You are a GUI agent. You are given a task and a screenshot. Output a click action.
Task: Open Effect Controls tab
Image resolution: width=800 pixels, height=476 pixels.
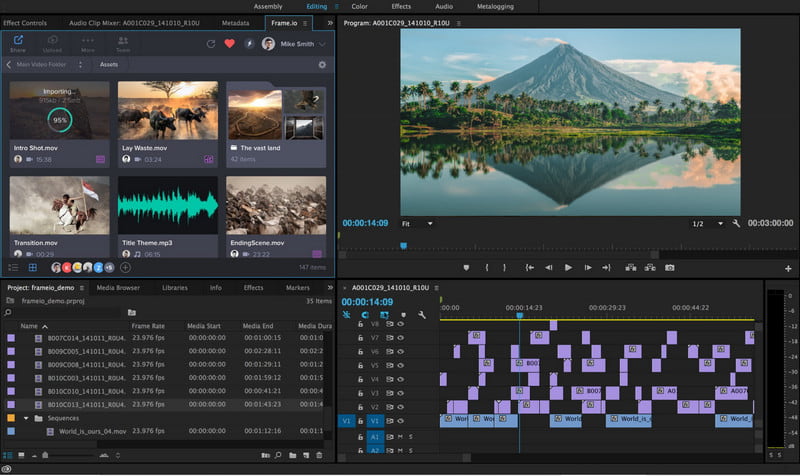pyautogui.click(x=24, y=23)
